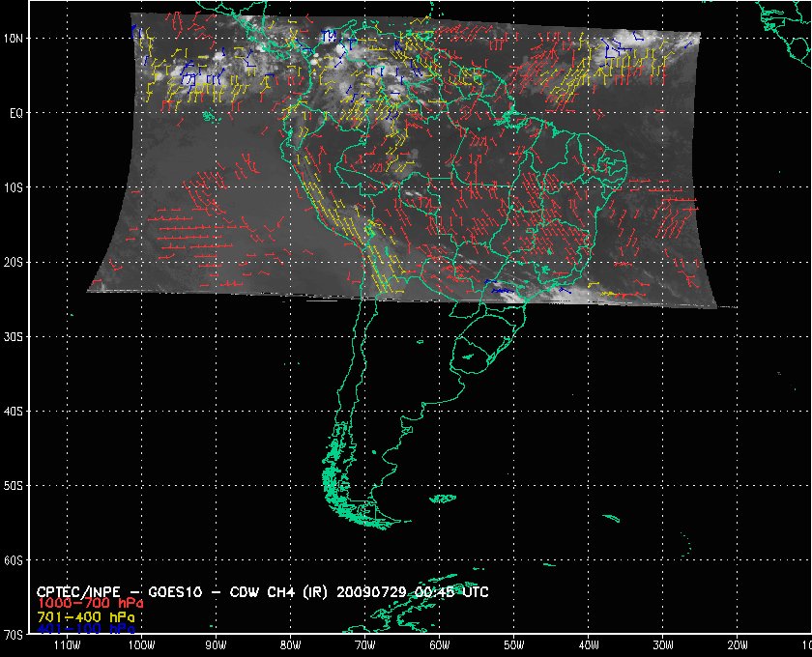
Task: Click the South Georgia island outline
Action: (x=609, y=519)
